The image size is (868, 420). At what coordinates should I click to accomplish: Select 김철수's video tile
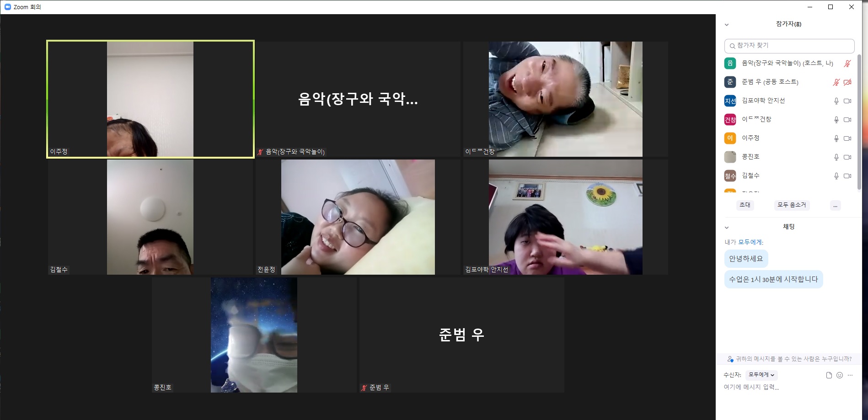pyautogui.click(x=150, y=217)
